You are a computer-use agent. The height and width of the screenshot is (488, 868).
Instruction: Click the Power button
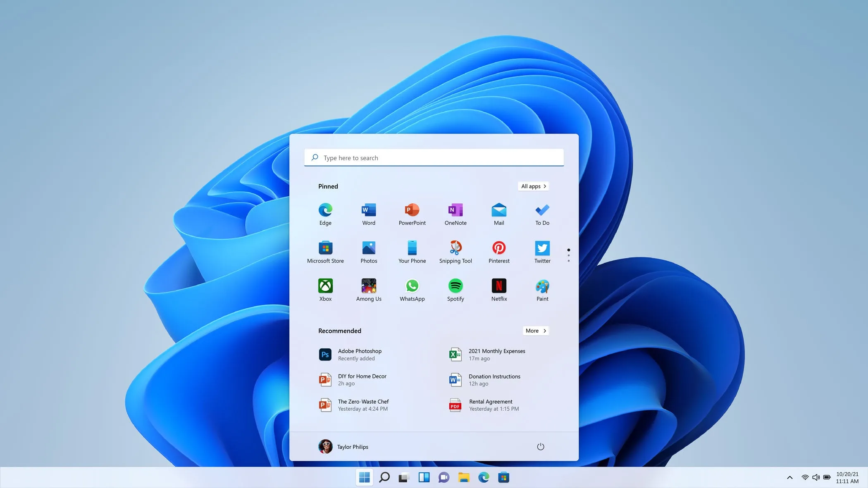pyautogui.click(x=540, y=446)
